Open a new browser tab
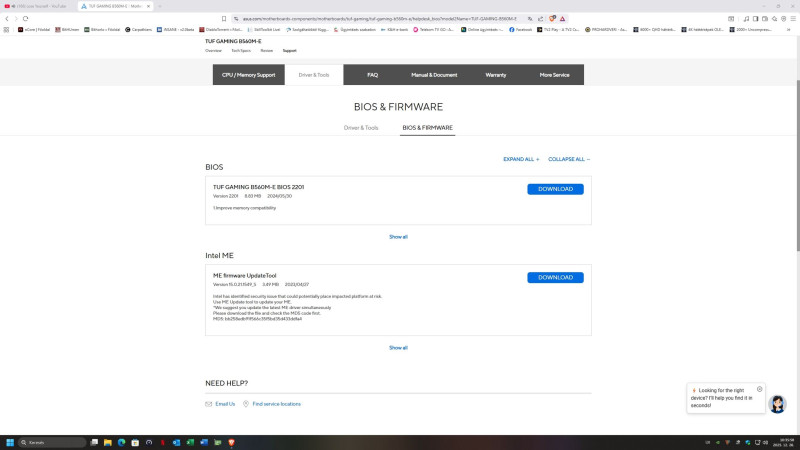 coord(160,6)
